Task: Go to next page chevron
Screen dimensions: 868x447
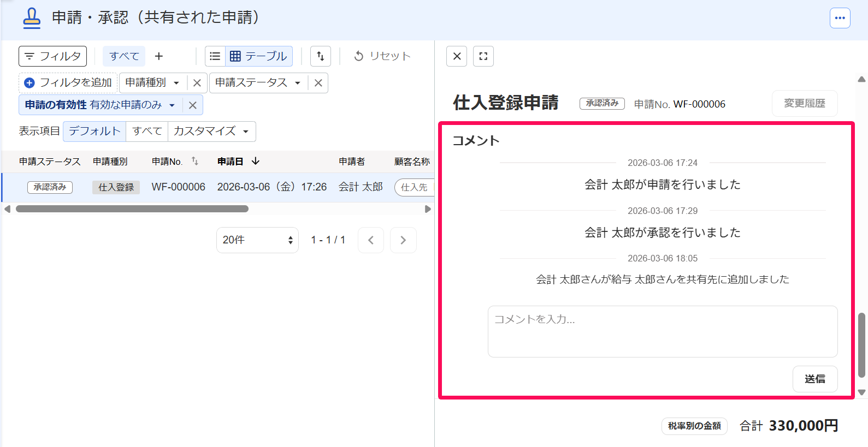Action: (403, 240)
